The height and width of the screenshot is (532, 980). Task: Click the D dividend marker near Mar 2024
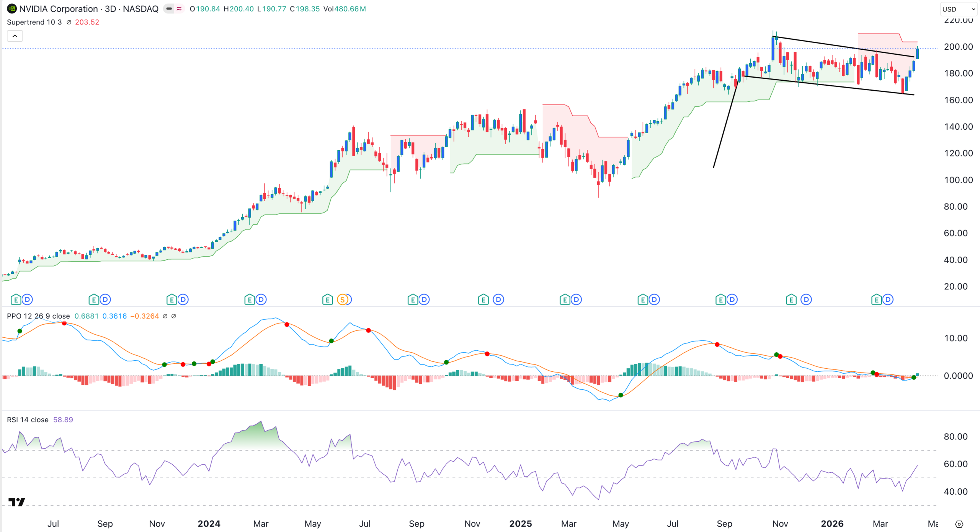pos(260,299)
